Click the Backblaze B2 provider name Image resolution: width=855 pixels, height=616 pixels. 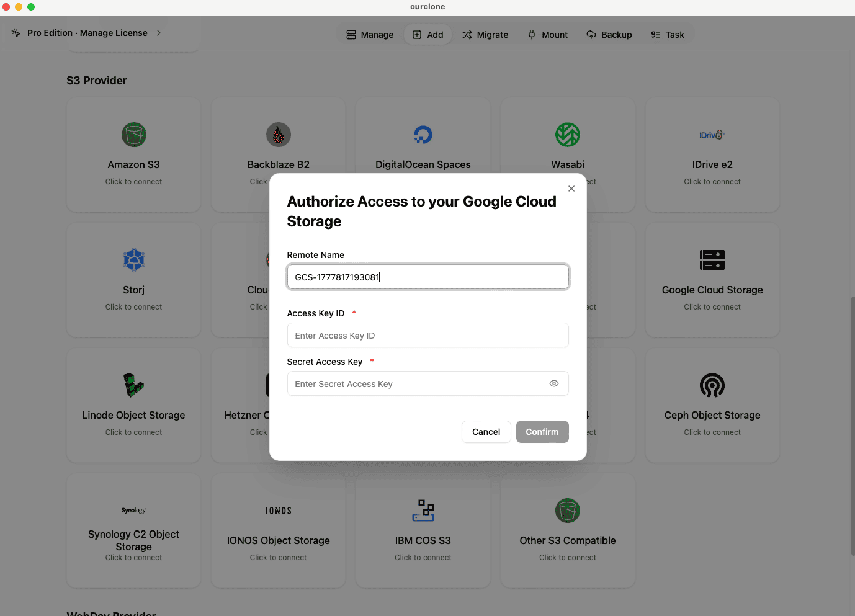pos(279,164)
